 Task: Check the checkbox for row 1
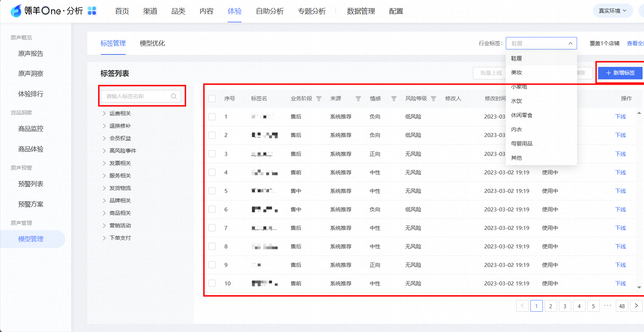pos(212,117)
